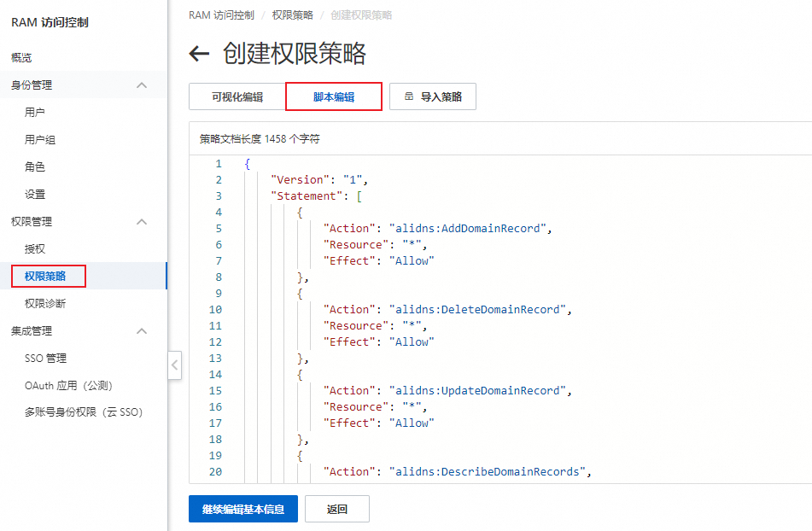The width and height of the screenshot is (812, 531).
Task: Click the 导入策略 button
Action: click(x=433, y=96)
